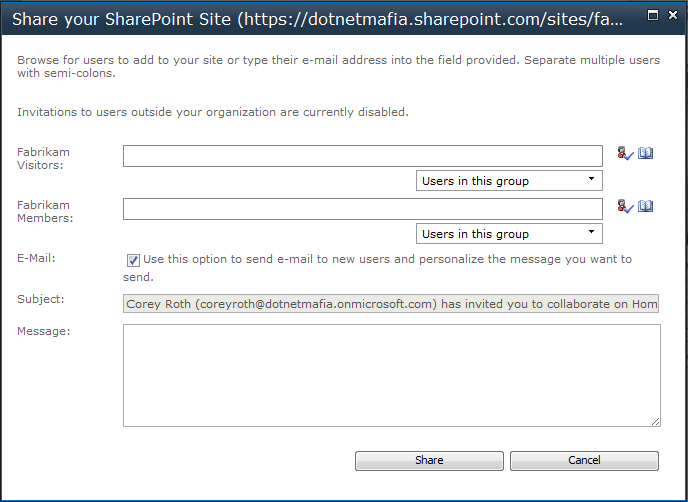The width and height of the screenshot is (688, 502).
Task: Click the 'Fabrikam Visitors:' label
Action: [43, 158]
